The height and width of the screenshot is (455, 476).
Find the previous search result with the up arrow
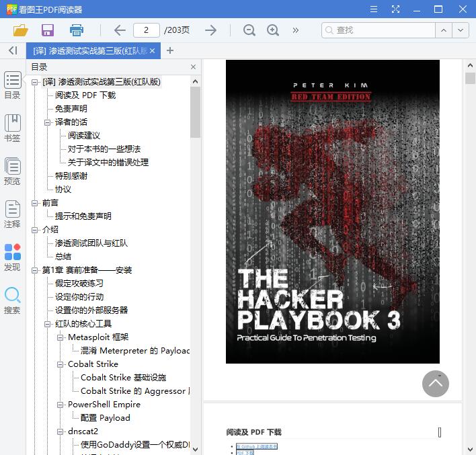pyautogui.click(x=444, y=30)
